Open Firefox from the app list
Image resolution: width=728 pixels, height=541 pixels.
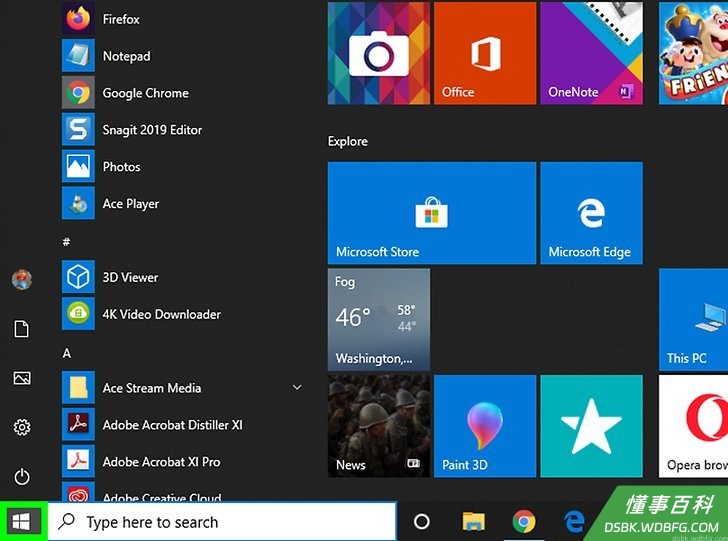pos(183,19)
